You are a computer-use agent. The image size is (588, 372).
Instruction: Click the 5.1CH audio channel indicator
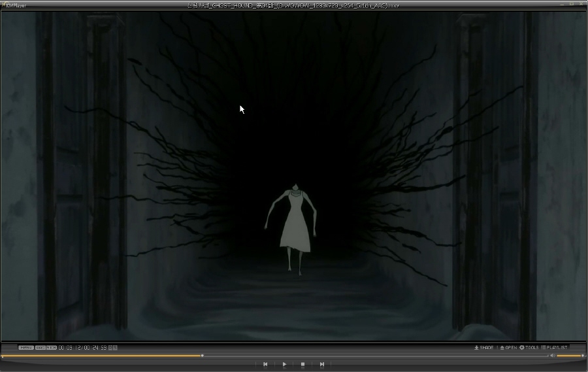(51, 347)
